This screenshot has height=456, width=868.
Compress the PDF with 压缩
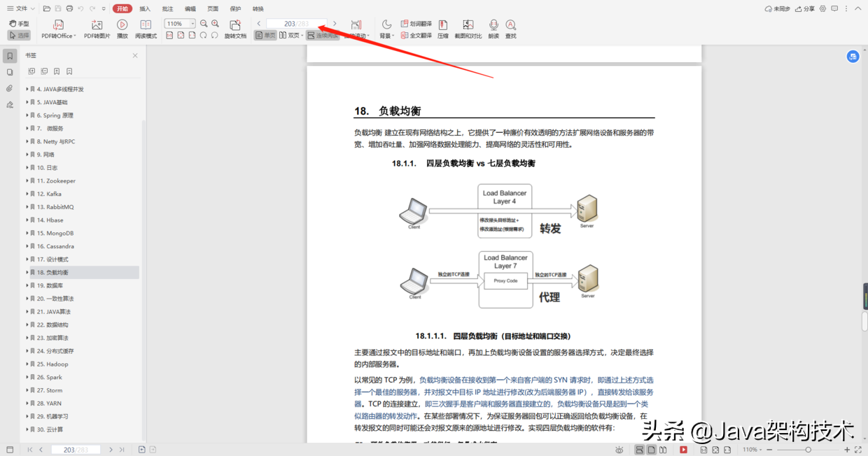click(x=443, y=29)
